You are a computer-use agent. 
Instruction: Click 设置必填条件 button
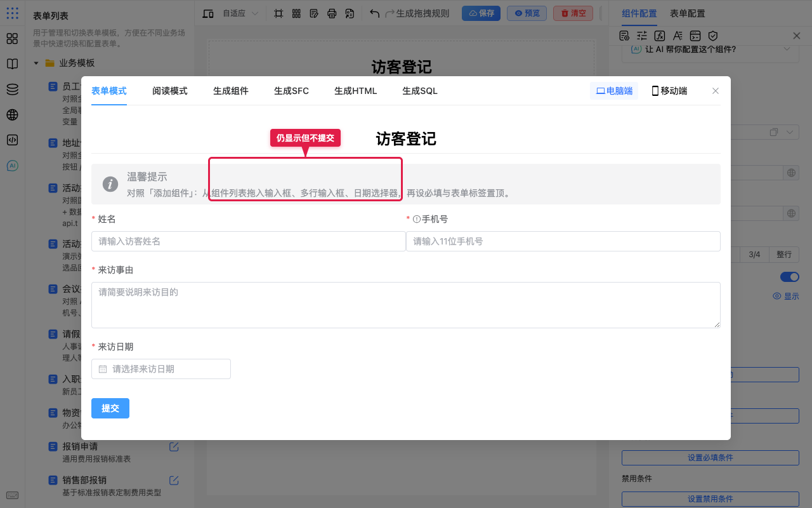click(710, 458)
